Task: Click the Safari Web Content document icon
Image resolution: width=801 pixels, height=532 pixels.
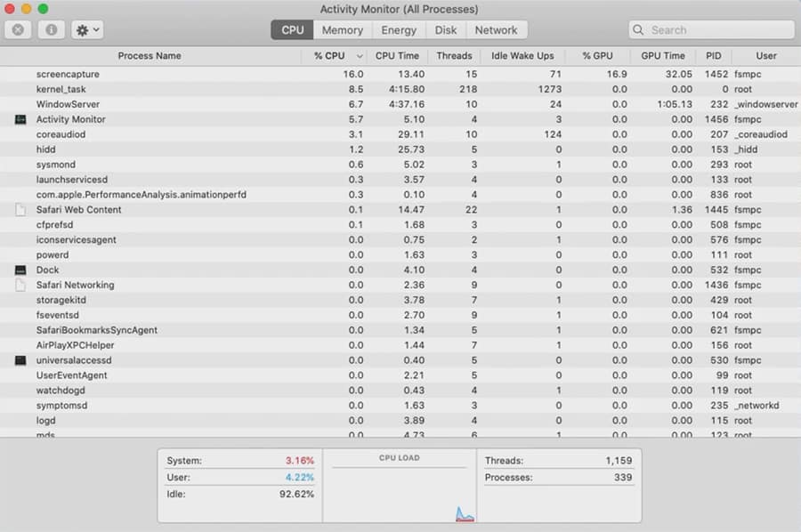Action: 20,210
